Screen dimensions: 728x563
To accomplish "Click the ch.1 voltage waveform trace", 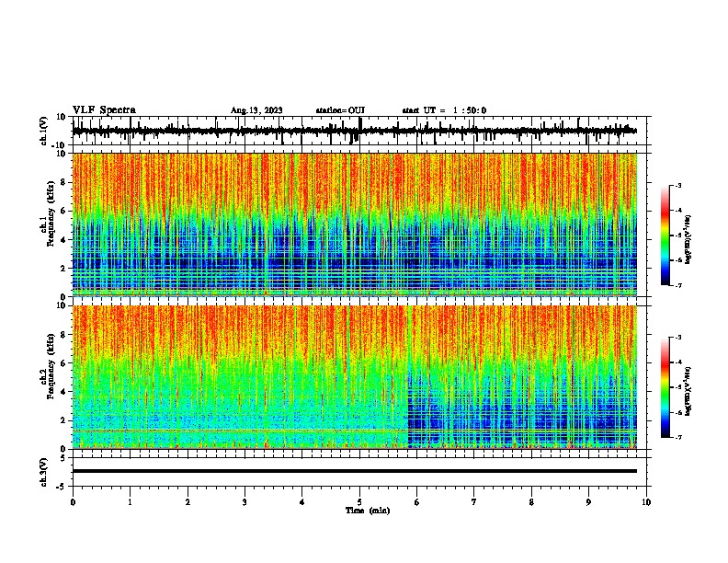I will point(355,131).
